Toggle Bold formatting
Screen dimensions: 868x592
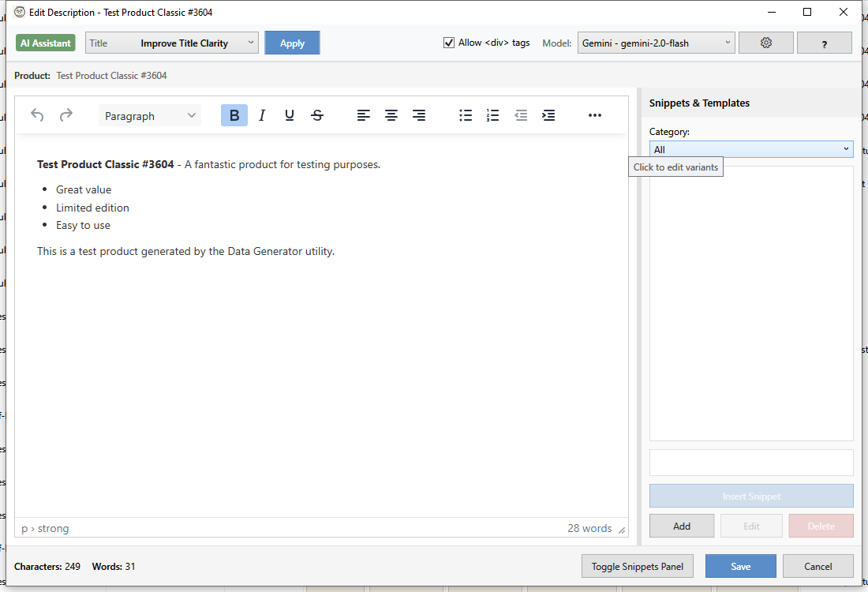tap(234, 114)
